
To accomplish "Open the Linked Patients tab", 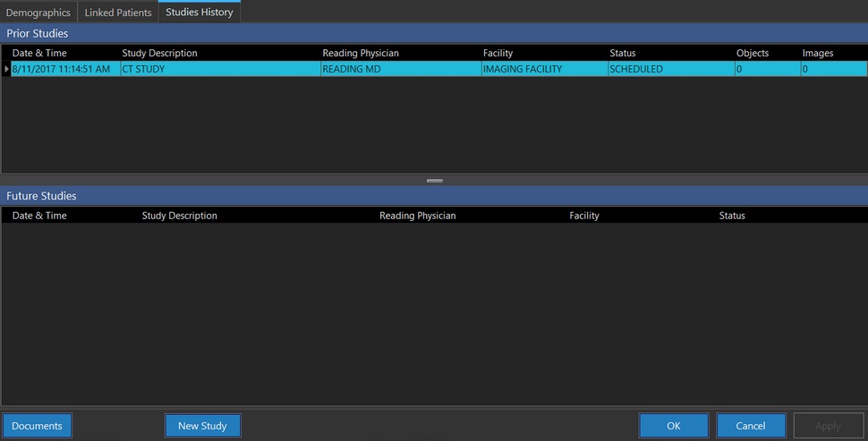I will [x=118, y=13].
